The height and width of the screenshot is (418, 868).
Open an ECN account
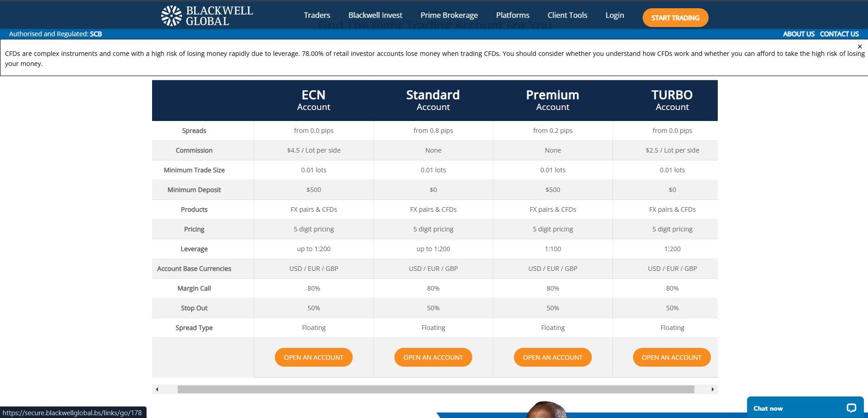click(x=314, y=357)
